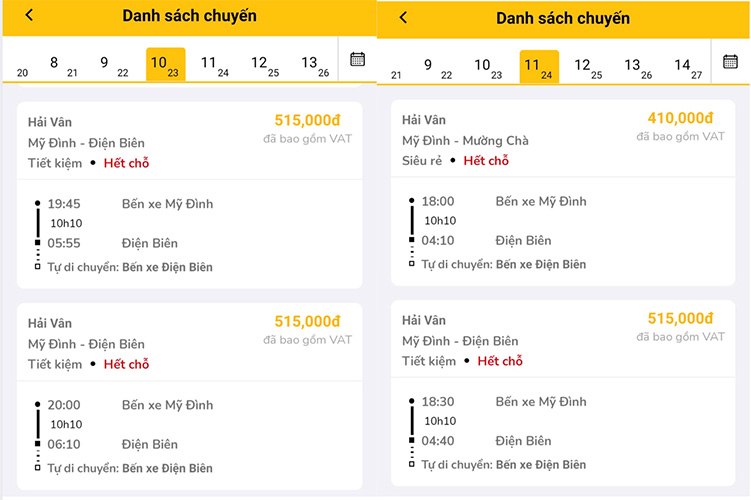This screenshot has width=751, height=500.
Task: Tap the 05:55 Điện Biên arrival stop
Action: (x=150, y=243)
